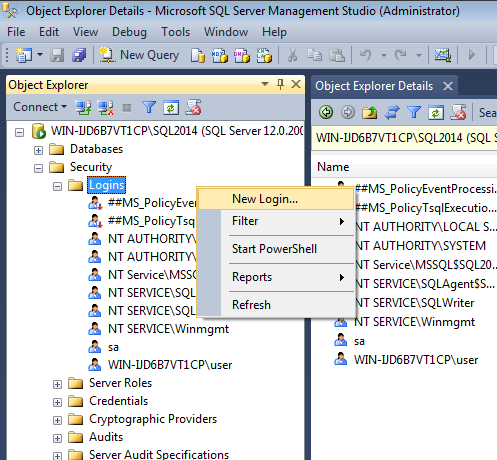Image resolution: width=497 pixels, height=460 pixels.
Task: Click the Database Engine Query icon
Action: [198, 55]
